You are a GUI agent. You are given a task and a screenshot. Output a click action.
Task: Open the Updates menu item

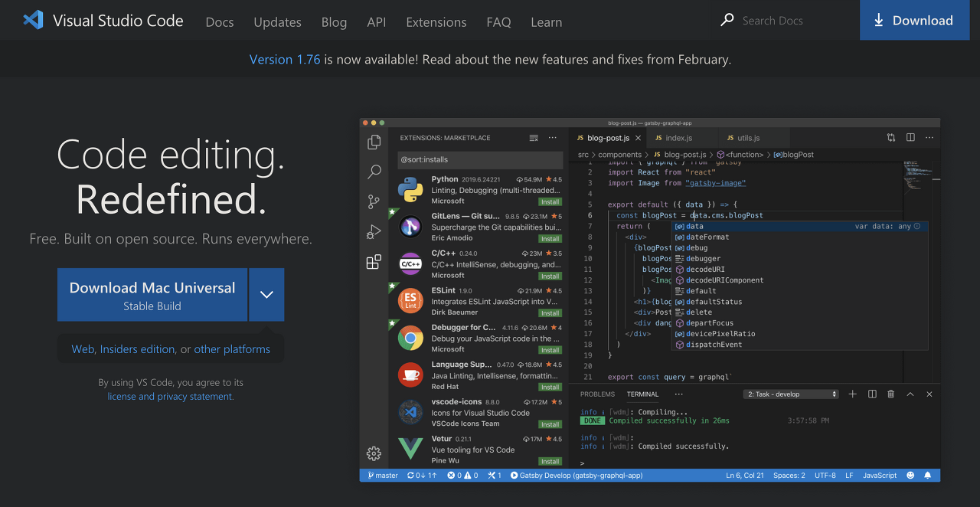[277, 22]
